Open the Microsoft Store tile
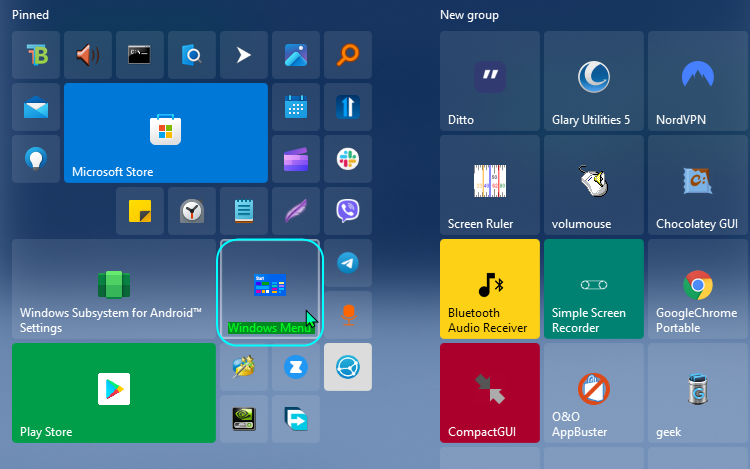The width and height of the screenshot is (750, 469). [x=166, y=133]
